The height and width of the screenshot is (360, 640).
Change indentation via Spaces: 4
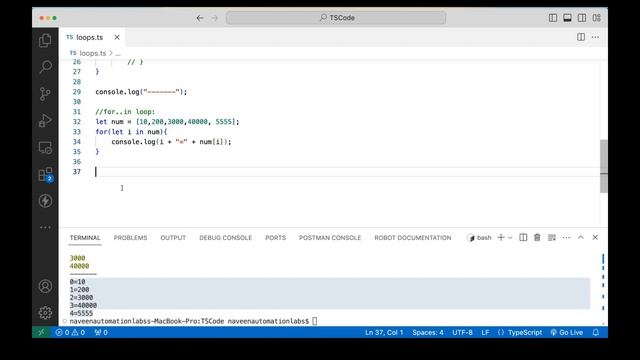coord(428,332)
